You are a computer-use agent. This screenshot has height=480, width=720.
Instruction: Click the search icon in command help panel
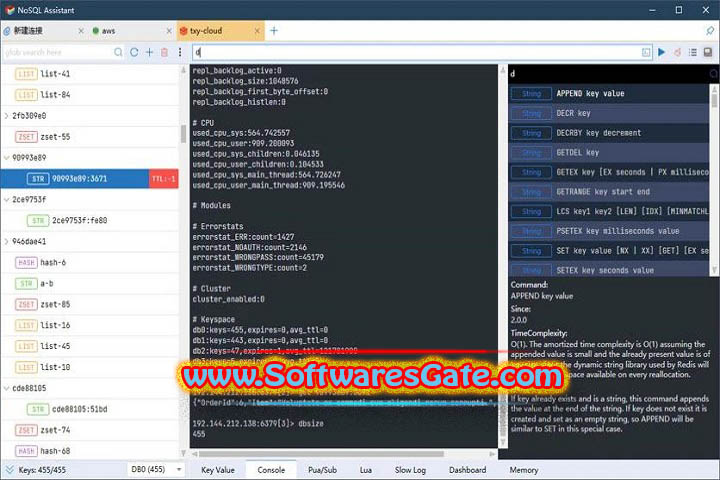(x=714, y=73)
